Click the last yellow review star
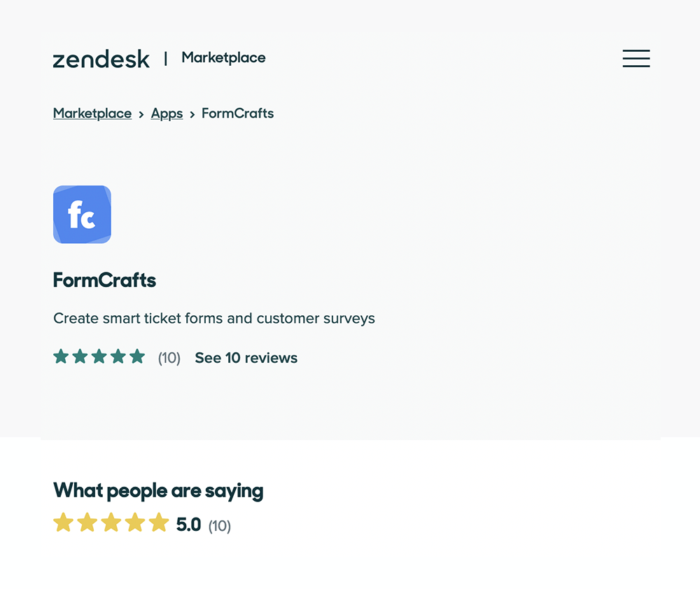 click(159, 522)
